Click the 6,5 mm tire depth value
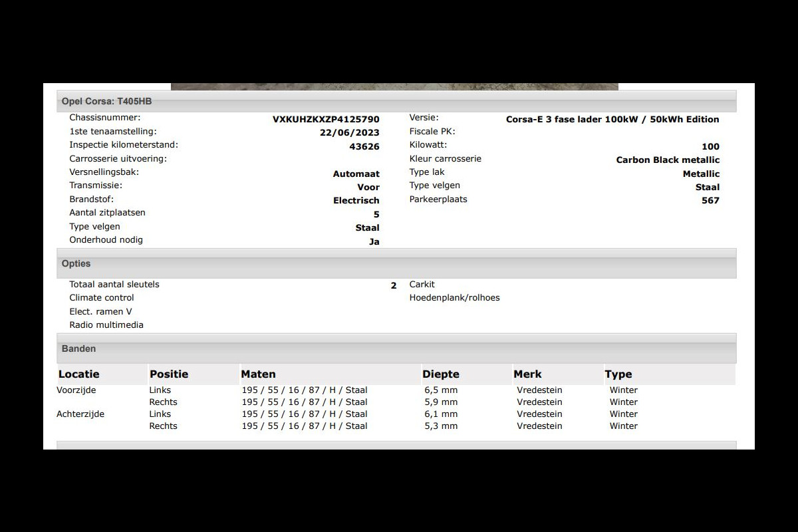The height and width of the screenshot is (532, 798). click(441, 390)
